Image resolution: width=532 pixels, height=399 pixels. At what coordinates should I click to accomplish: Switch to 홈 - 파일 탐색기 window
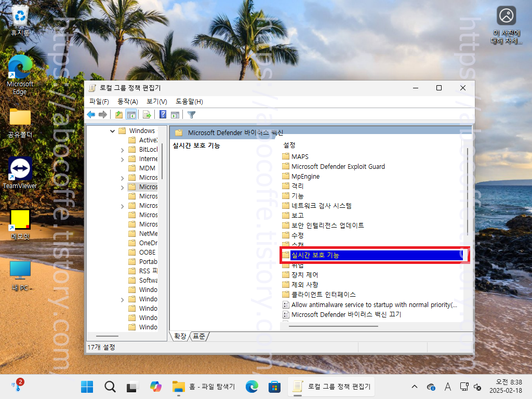204,387
